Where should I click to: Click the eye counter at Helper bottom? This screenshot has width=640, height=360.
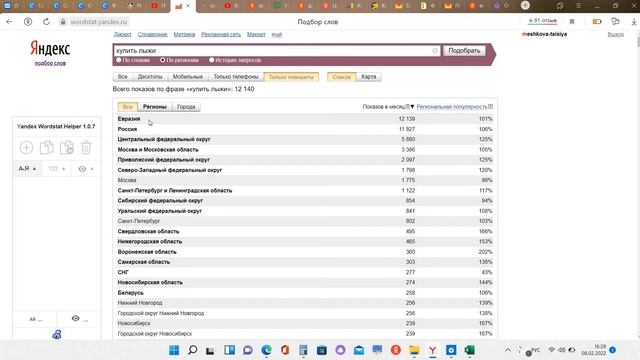tap(79, 319)
